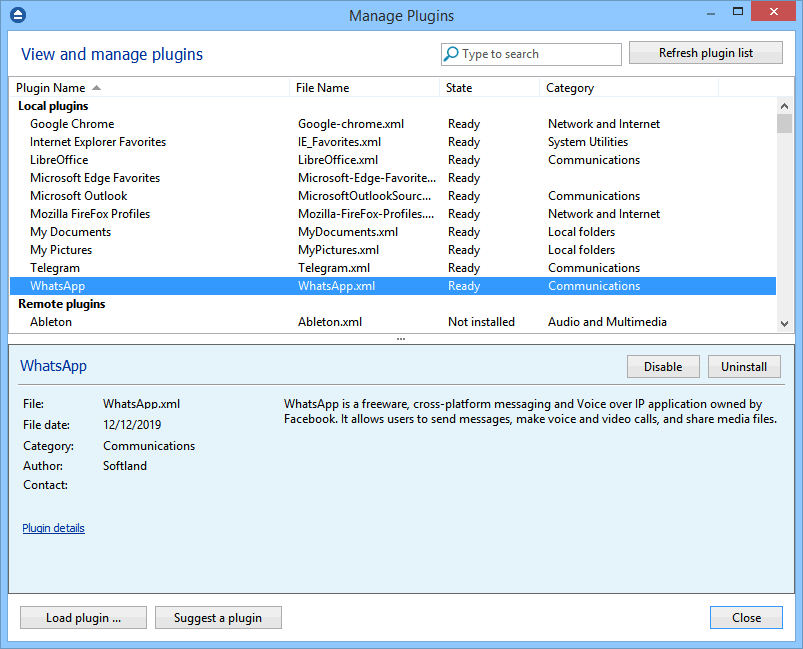
Task: Click the file date value 12/12/2019
Action: click(x=132, y=425)
